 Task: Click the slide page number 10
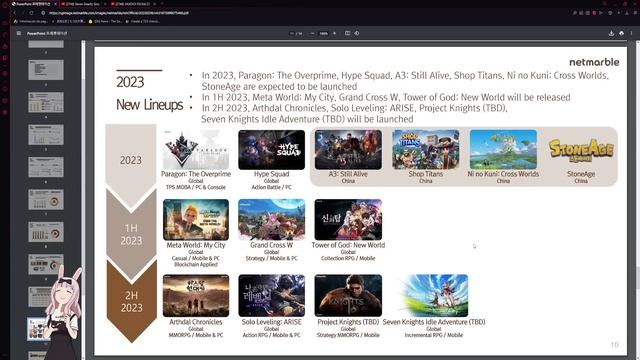pyautogui.click(x=615, y=345)
